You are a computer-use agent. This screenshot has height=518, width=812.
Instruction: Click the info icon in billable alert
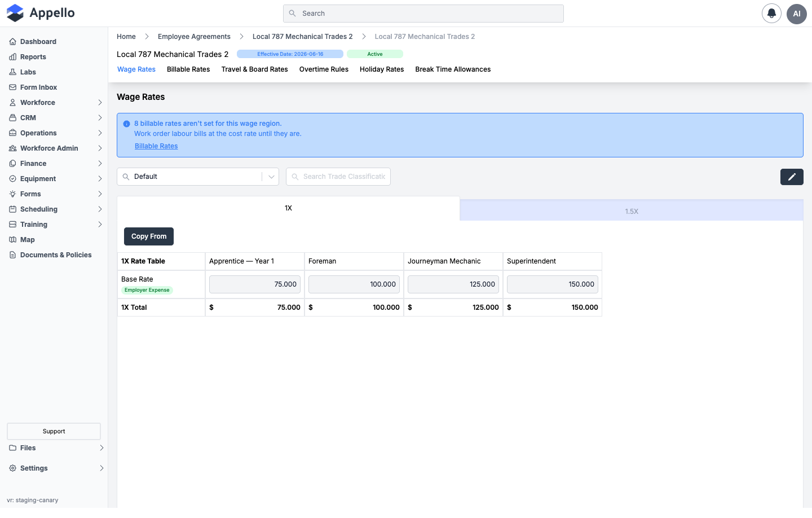click(126, 124)
